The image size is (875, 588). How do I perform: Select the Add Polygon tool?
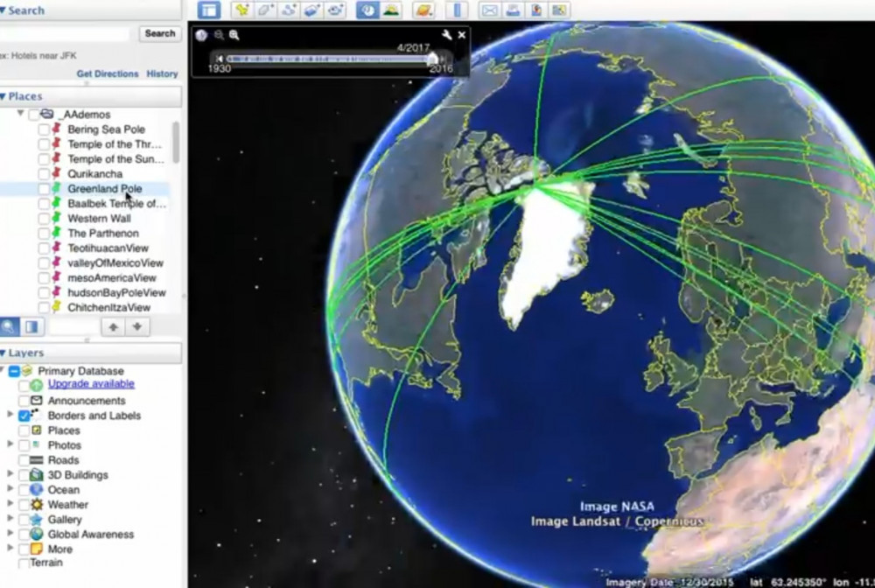pos(265,10)
